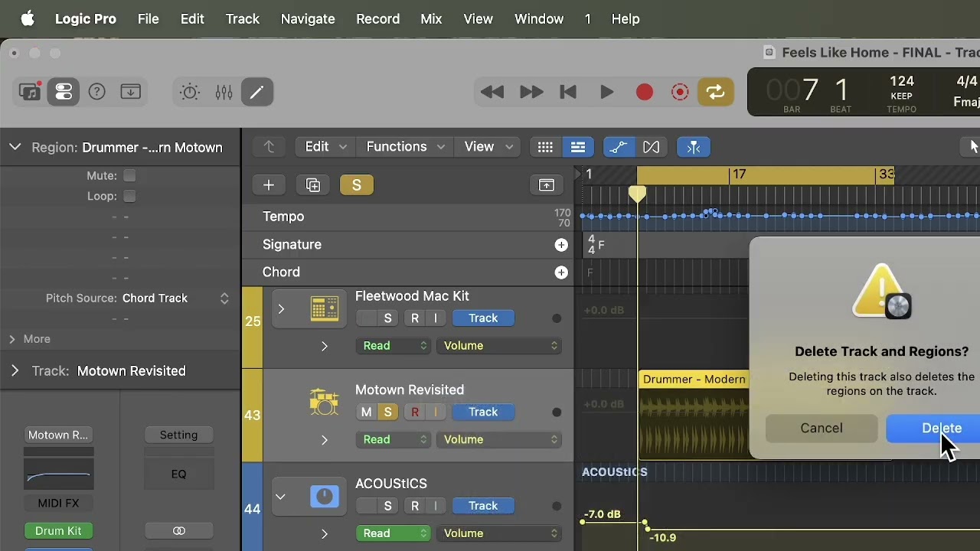
Task: Click the plus on Signature track
Action: pos(561,245)
